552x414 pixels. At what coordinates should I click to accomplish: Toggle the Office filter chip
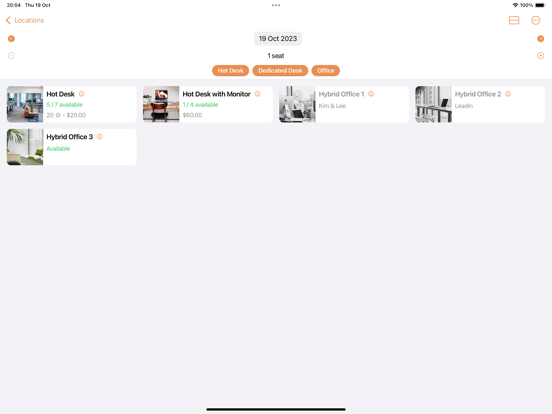pos(326,70)
